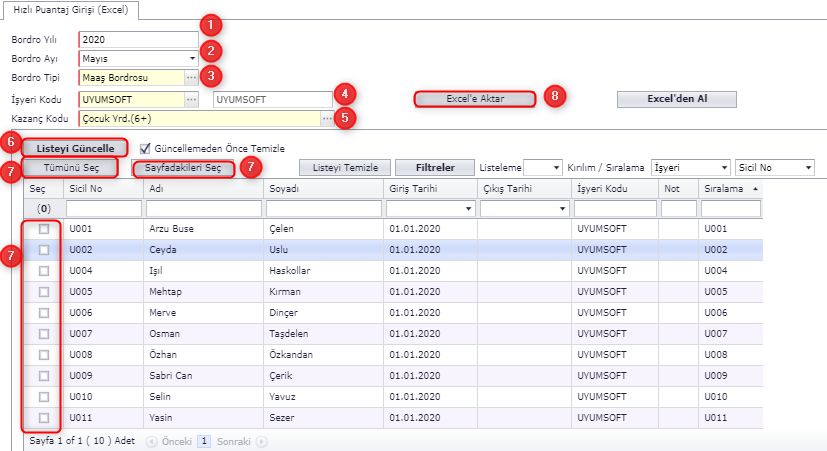Tick the checkbox for row U007 Osman
The width and height of the screenshot is (827, 451).
coord(43,332)
